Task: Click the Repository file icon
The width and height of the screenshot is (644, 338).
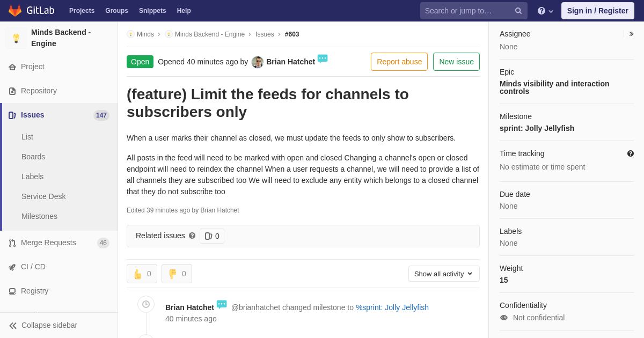Action: point(12,91)
